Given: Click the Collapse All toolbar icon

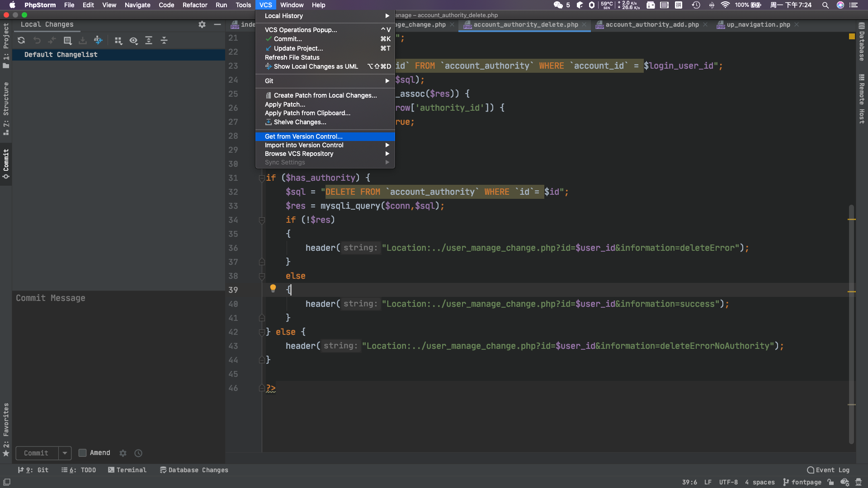Looking at the screenshot, I should (x=164, y=41).
